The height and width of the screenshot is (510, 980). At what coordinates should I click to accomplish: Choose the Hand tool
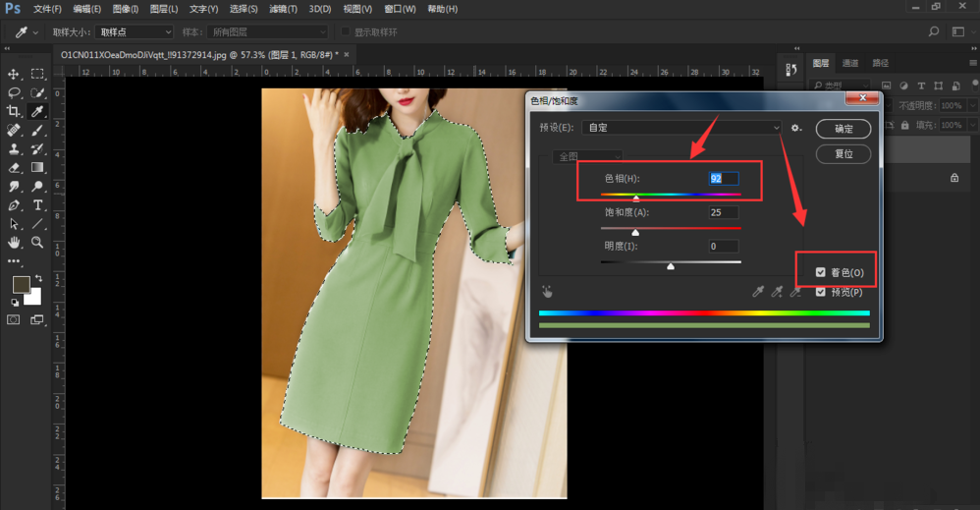tap(14, 242)
